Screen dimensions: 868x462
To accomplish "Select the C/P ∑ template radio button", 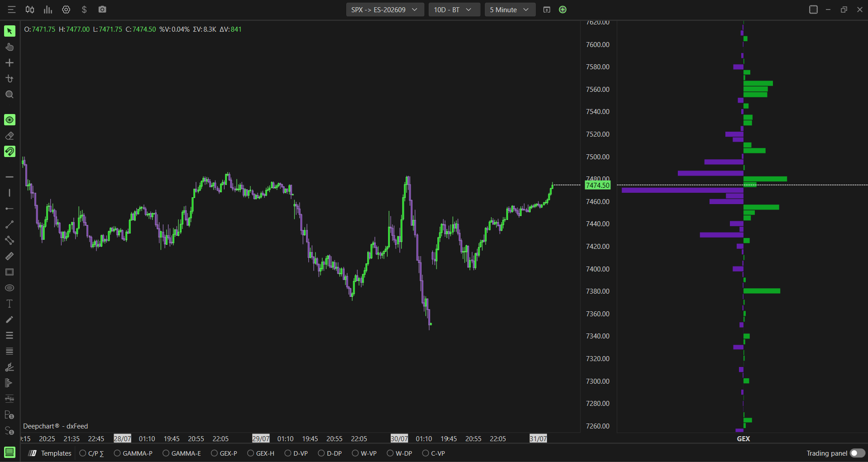I will (83, 453).
